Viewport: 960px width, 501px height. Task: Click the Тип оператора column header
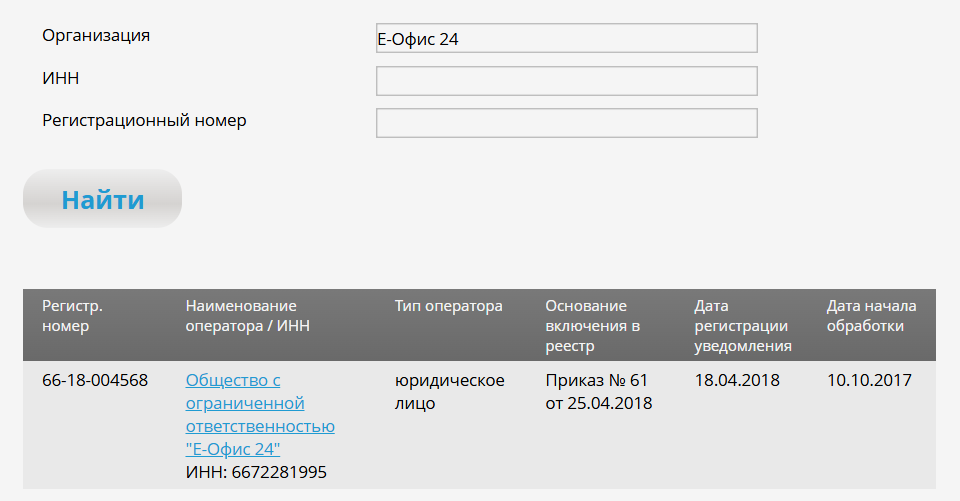tap(448, 306)
